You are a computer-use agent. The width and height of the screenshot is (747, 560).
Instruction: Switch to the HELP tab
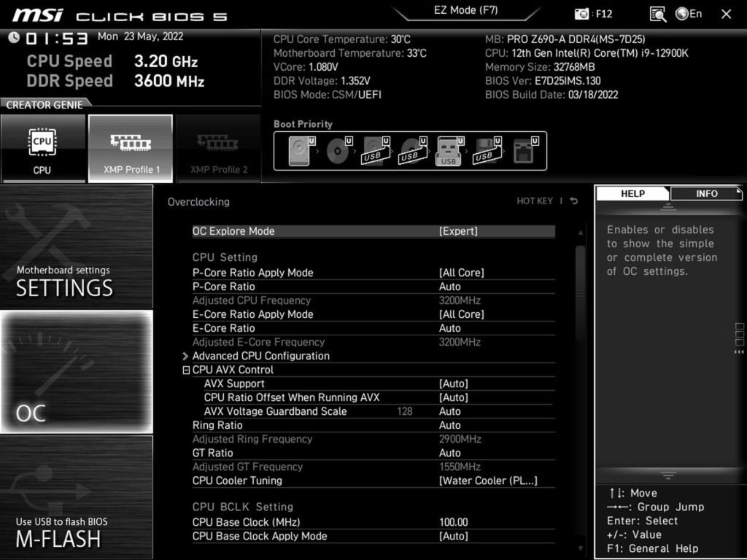pyautogui.click(x=632, y=193)
